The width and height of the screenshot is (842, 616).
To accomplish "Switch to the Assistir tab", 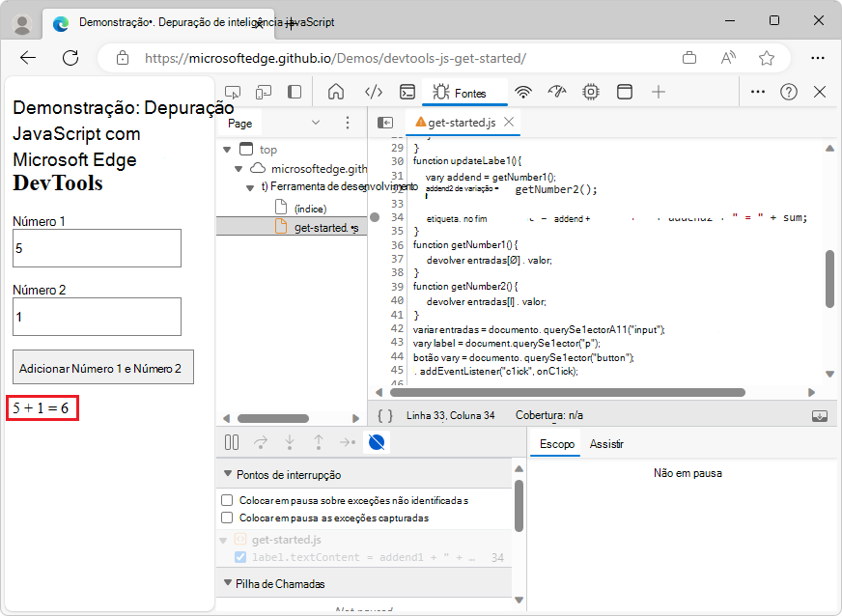I will coord(606,444).
